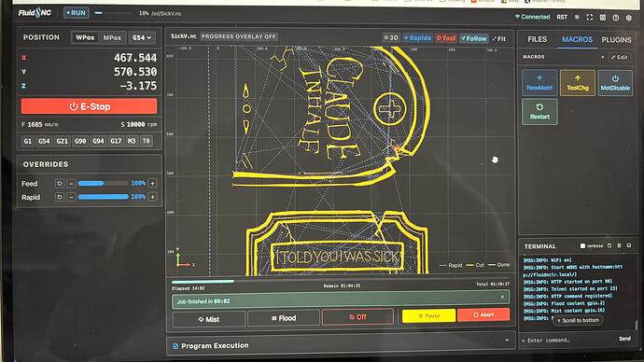Switch position display to WPos
644x362 pixels.
click(x=85, y=37)
